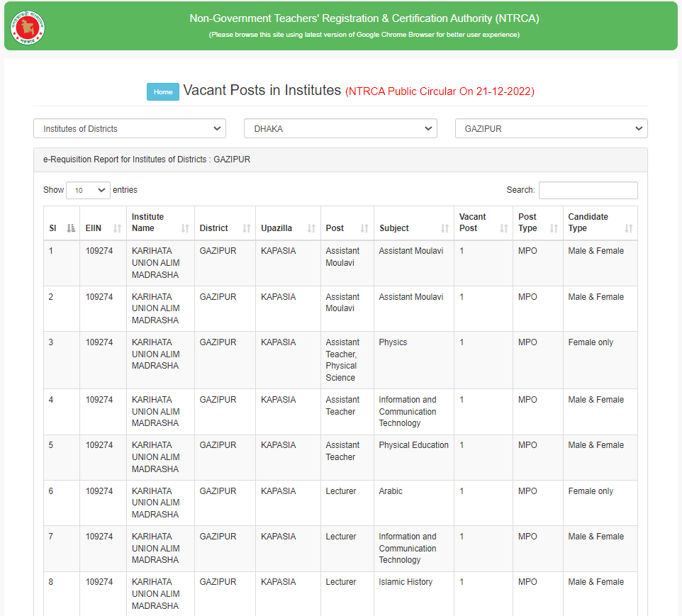Sort by Post Type column icon
This screenshot has width=682, height=616.
[554, 228]
